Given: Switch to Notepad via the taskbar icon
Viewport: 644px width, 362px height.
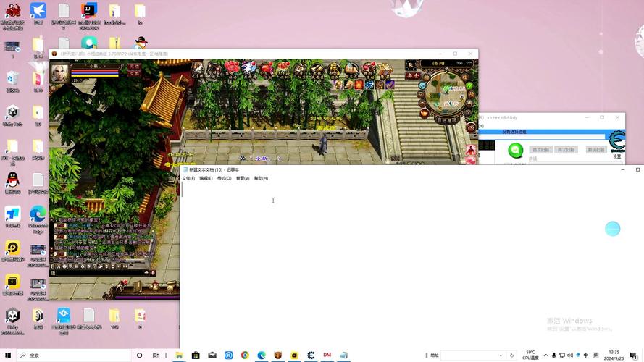Looking at the screenshot, I should [343, 355].
